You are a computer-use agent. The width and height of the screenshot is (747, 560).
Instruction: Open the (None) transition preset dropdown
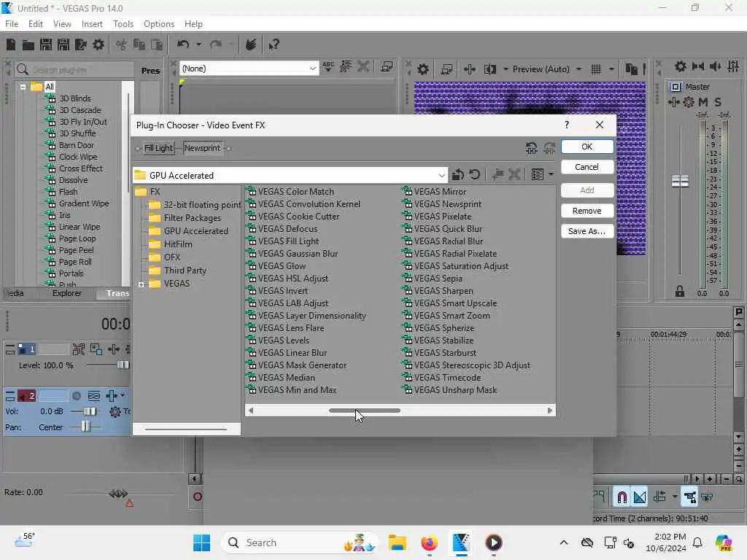tap(312, 69)
